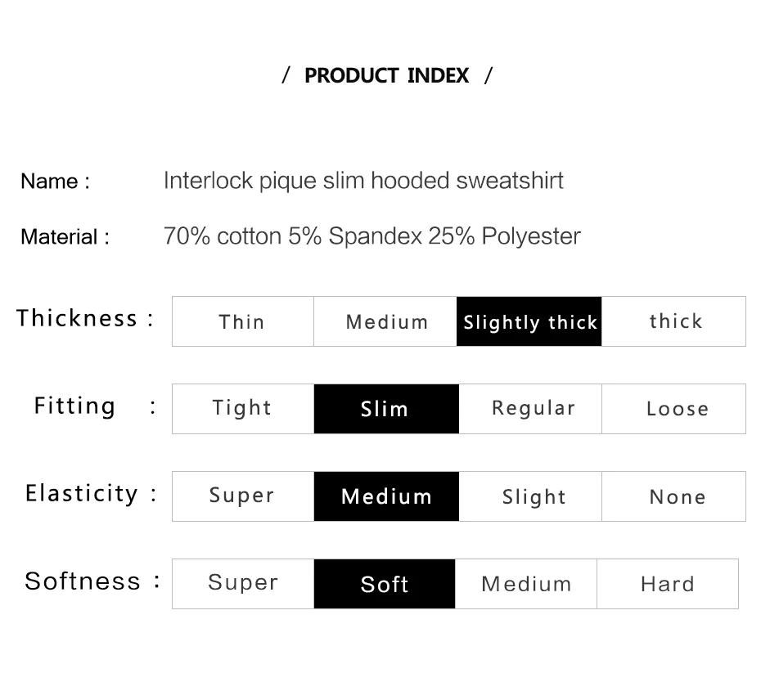Click the material composition text
Viewport: 761px width, 700px height.
[x=371, y=236]
